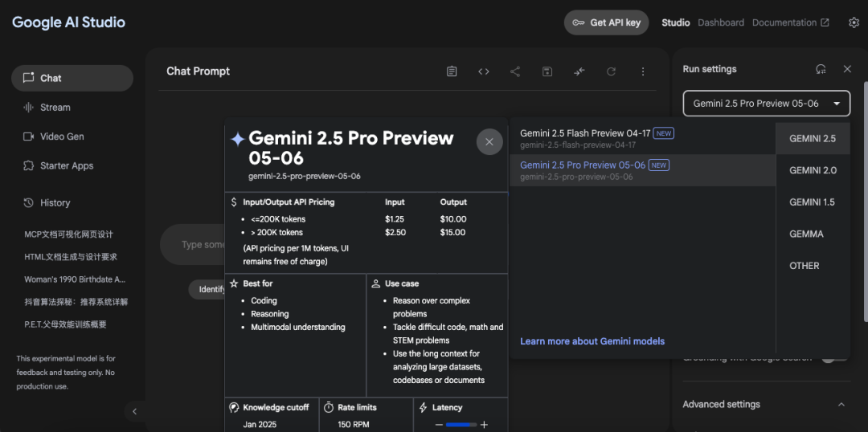868x432 pixels.
Task: Choose the GEMINI 2.5 model category
Action: click(813, 139)
